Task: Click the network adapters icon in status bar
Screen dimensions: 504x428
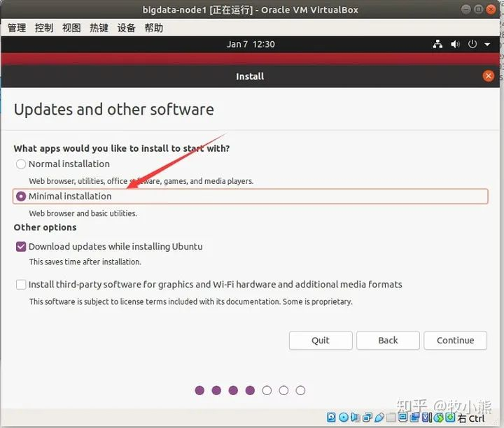Action: [367, 417]
